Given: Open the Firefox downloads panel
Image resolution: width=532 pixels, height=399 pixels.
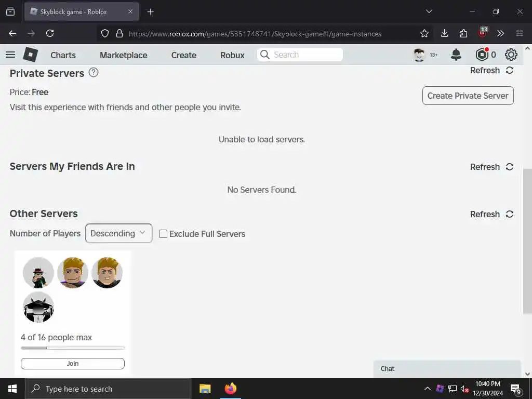Looking at the screenshot, I should (x=445, y=33).
